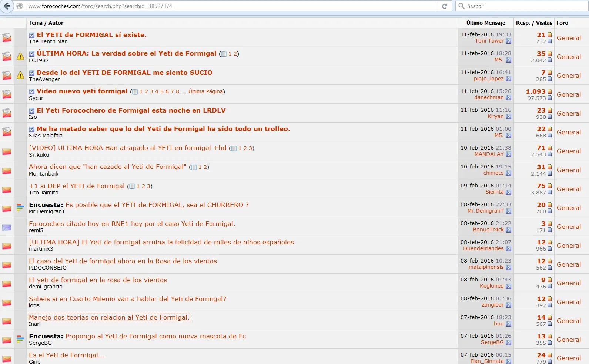This screenshot has height=364, width=589.
Task: Reload the page with the refresh icon
Action: 445,6
